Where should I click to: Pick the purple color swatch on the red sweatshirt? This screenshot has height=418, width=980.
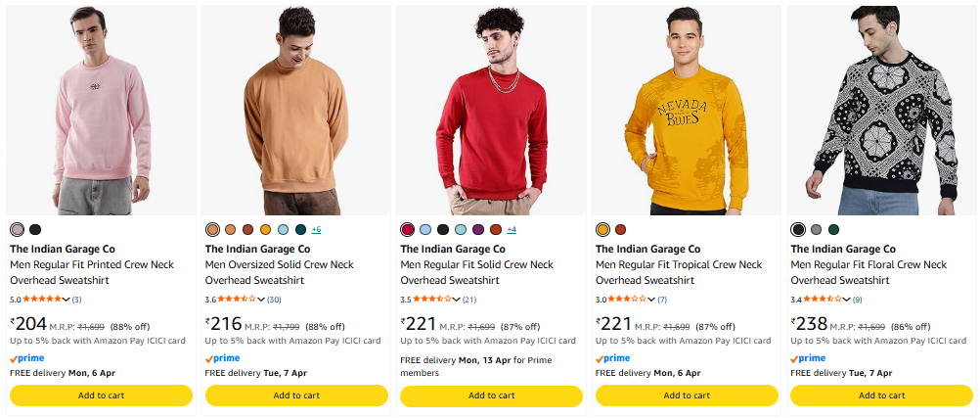pos(478,229)
